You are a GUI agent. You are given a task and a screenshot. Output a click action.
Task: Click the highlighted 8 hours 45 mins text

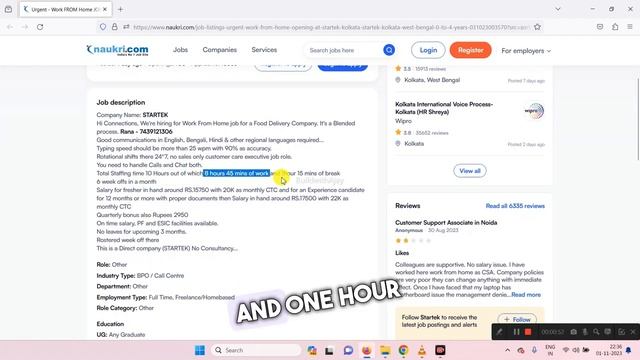tap(236, 173)
